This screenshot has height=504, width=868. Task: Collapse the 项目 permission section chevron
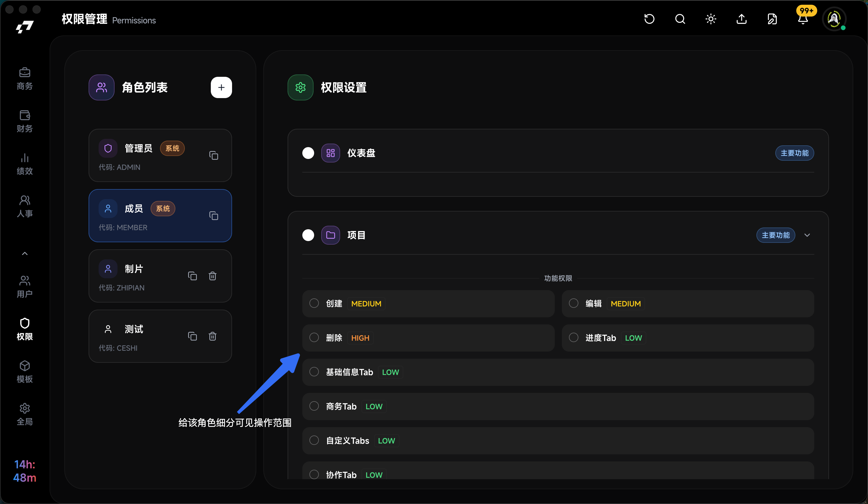coord(807,235)
